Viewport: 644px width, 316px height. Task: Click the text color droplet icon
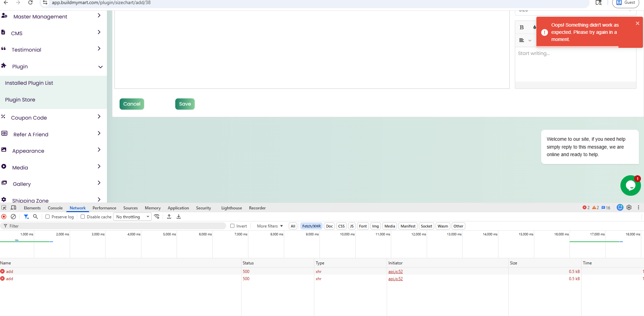(x=534, y=27)
